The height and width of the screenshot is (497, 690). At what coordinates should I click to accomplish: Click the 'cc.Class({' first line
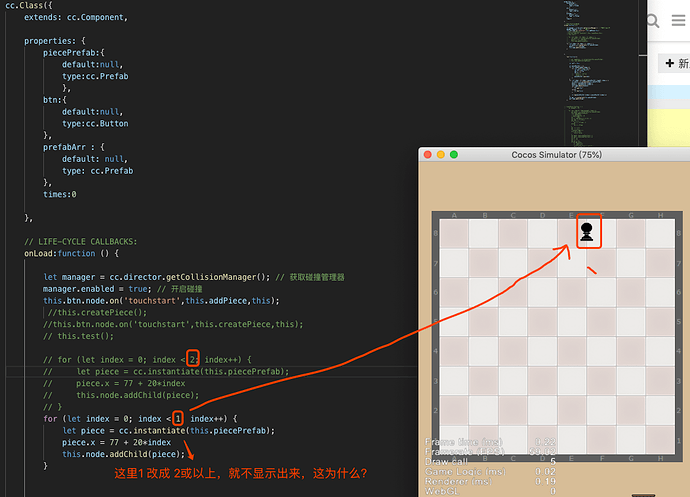(x=29, y=5)
